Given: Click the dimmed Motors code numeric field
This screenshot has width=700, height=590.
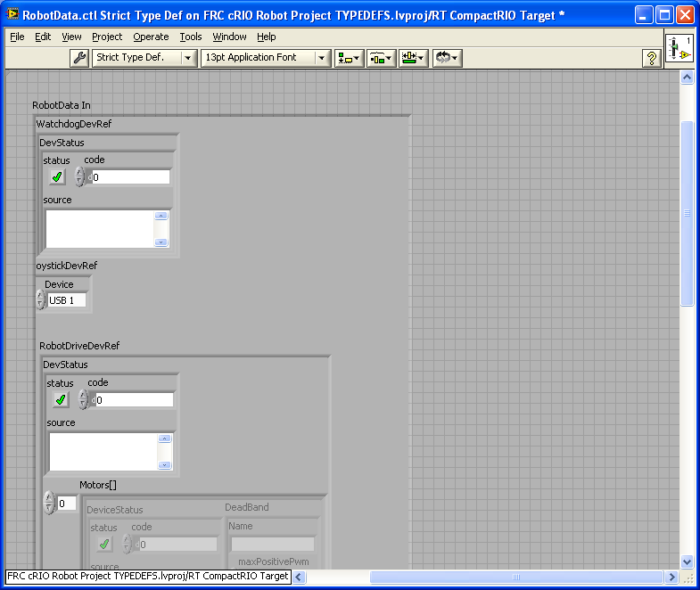Looking at the screenshot, I should 177,544.
